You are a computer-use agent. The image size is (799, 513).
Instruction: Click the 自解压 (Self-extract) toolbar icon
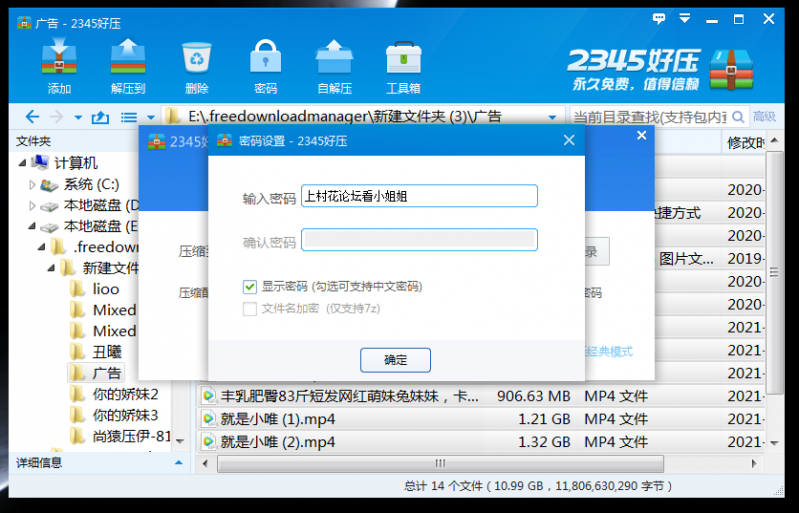click(333, 65)
